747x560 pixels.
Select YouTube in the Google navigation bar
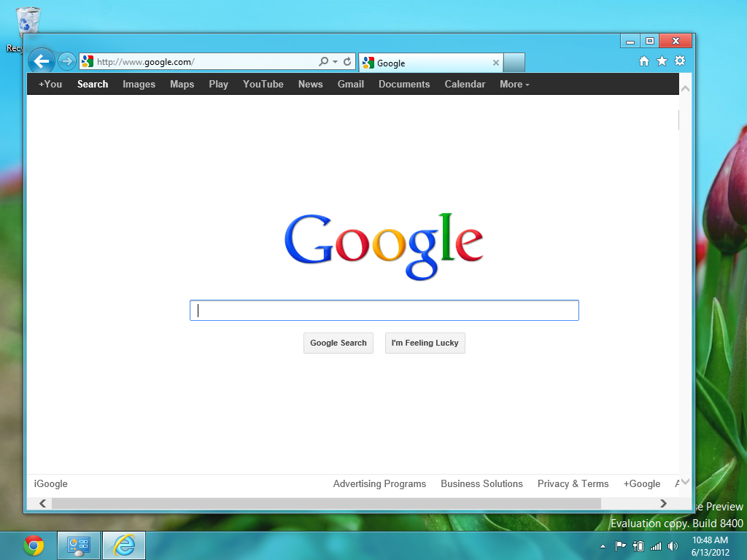[x=263, y=84]
